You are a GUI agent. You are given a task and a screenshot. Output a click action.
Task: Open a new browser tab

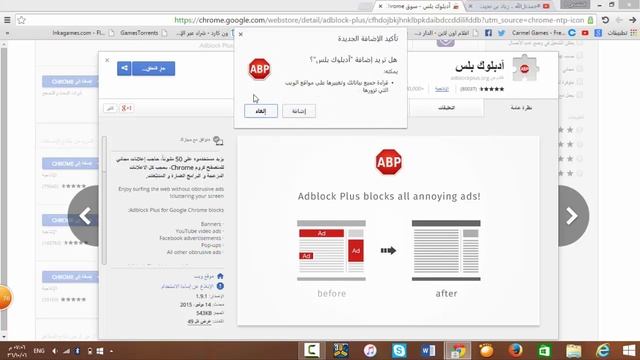click(364, 6)
